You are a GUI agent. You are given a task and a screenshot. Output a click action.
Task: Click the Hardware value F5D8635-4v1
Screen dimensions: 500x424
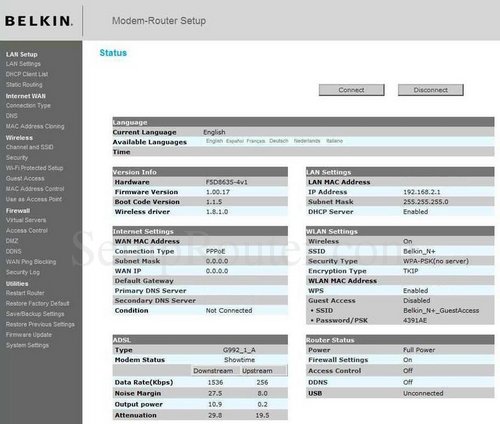(227, 182)
